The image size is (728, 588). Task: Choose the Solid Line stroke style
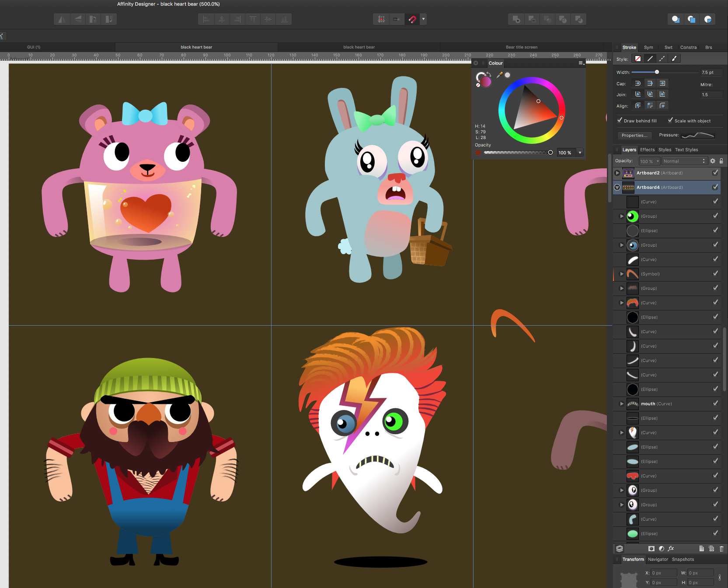point(650,59)
